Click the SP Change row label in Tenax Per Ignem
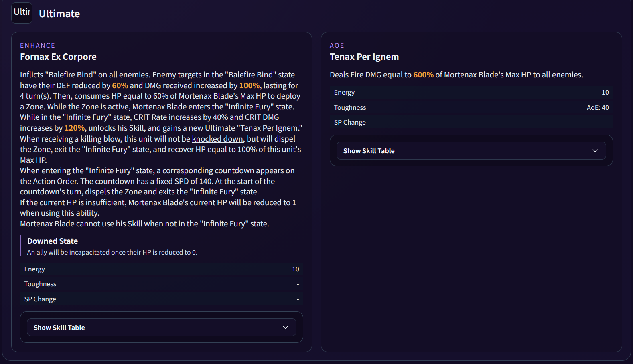The width and height of the screenshot is (633, 364). coord(350,122)
